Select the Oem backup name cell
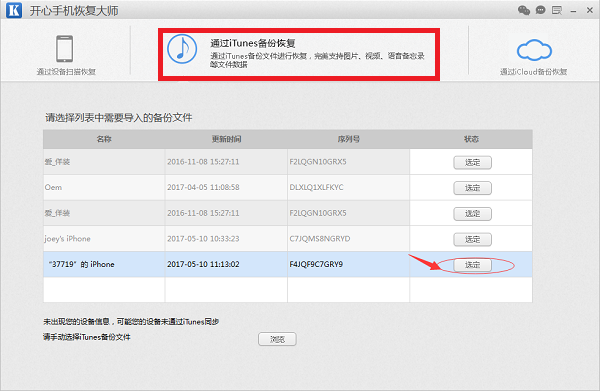 pyautogui.click(x=104, y=187)
